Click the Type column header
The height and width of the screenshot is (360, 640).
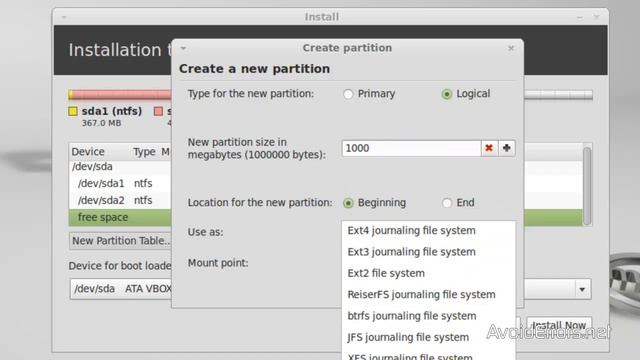144,152
